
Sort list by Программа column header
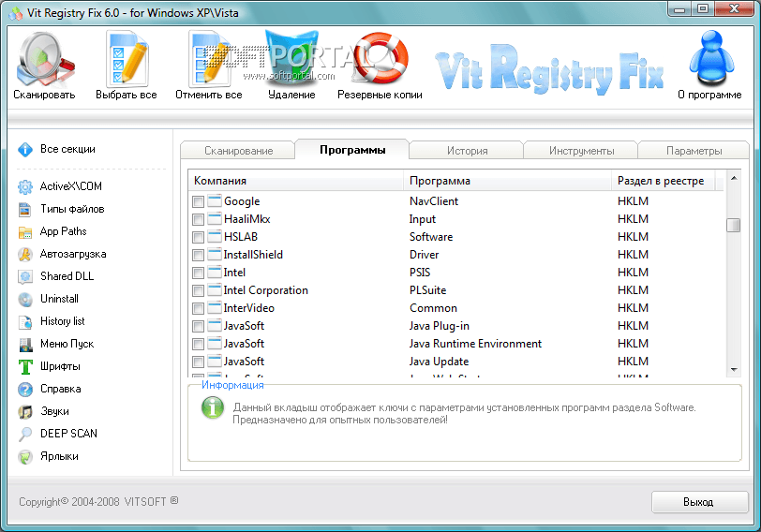[x=507, y=181]
